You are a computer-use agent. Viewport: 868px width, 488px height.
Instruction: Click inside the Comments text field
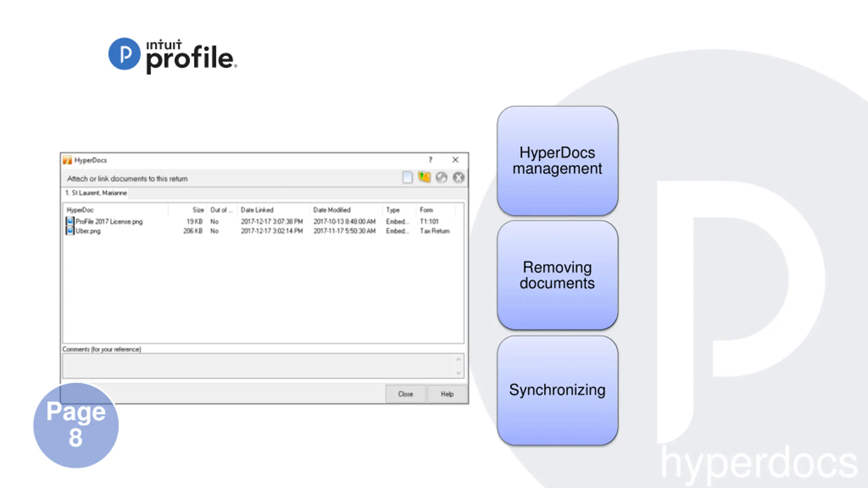coord(258,366)
